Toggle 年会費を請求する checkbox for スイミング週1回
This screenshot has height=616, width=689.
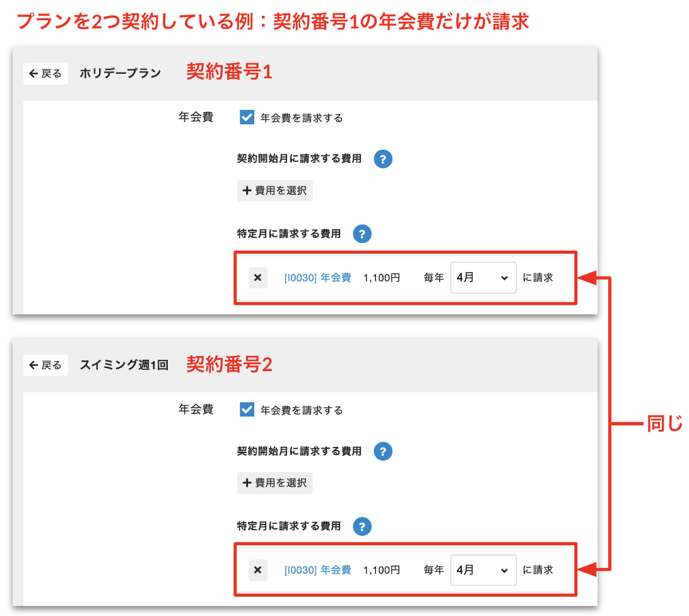247,410
